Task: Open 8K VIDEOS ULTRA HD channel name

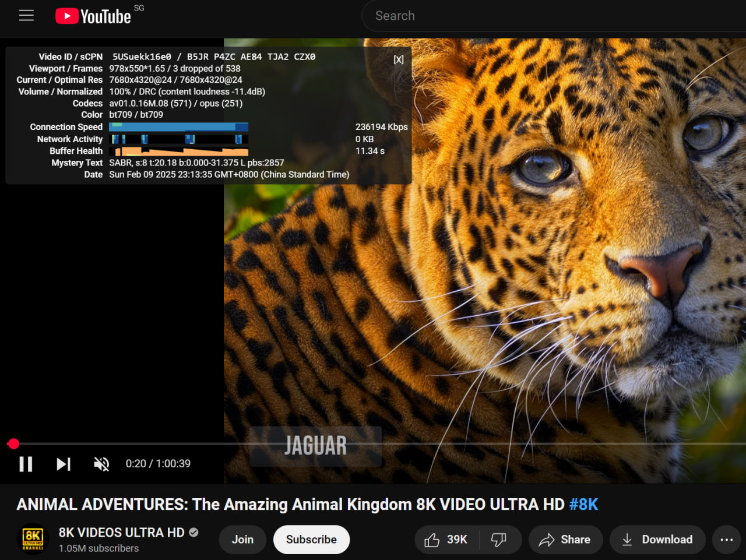Action: coord(121,533)
